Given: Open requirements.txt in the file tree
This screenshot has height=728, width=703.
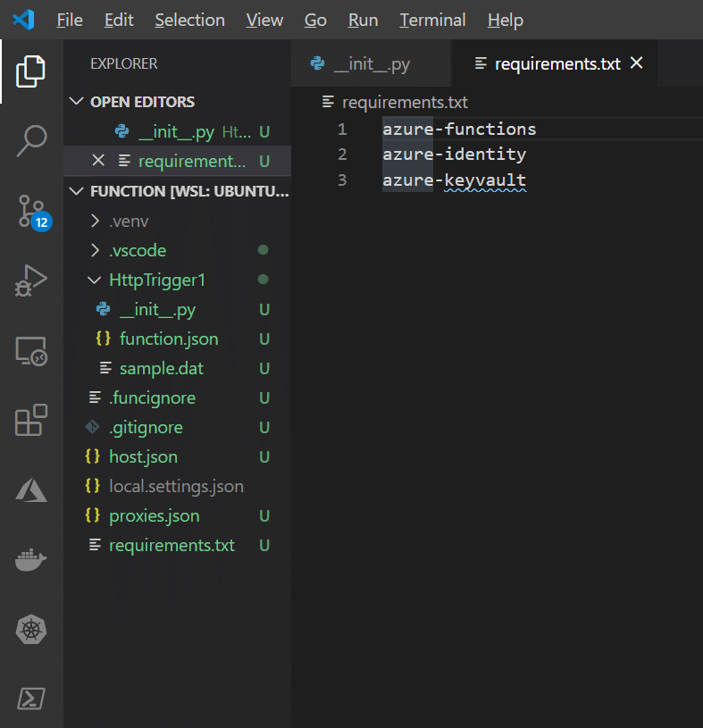Looking at the screenshot, I should [x=178, y=545].
